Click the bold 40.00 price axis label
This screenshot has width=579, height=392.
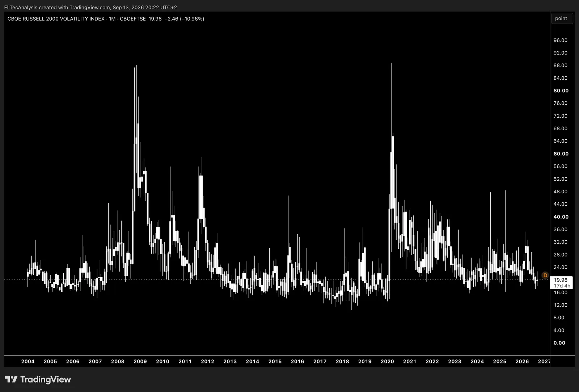[x=561, y=217]
